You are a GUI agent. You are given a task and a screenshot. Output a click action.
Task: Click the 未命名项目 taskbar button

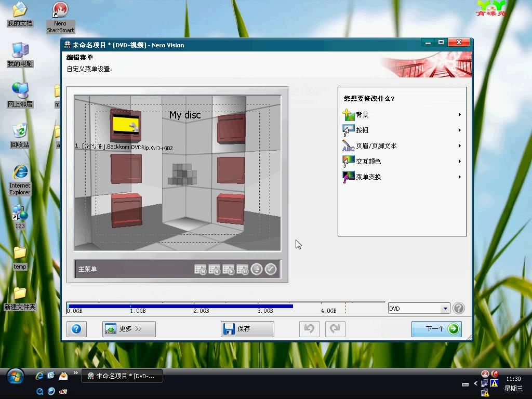tap(122, 376)
